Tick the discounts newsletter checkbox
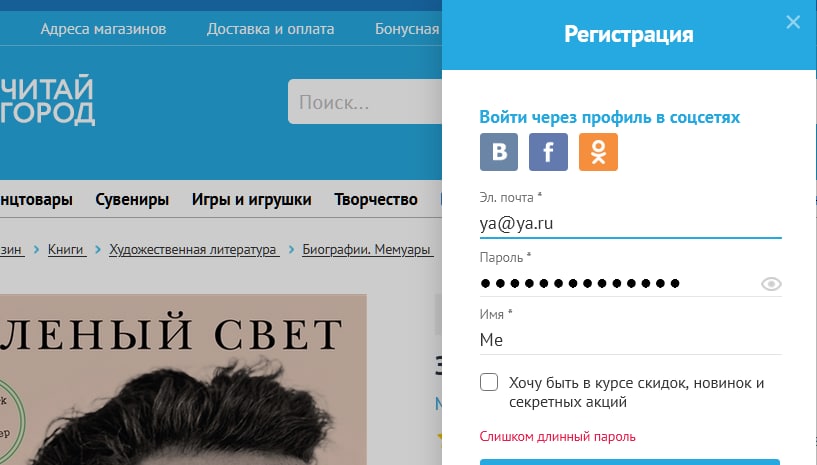 pyautogui.click(x=489, y=382)
